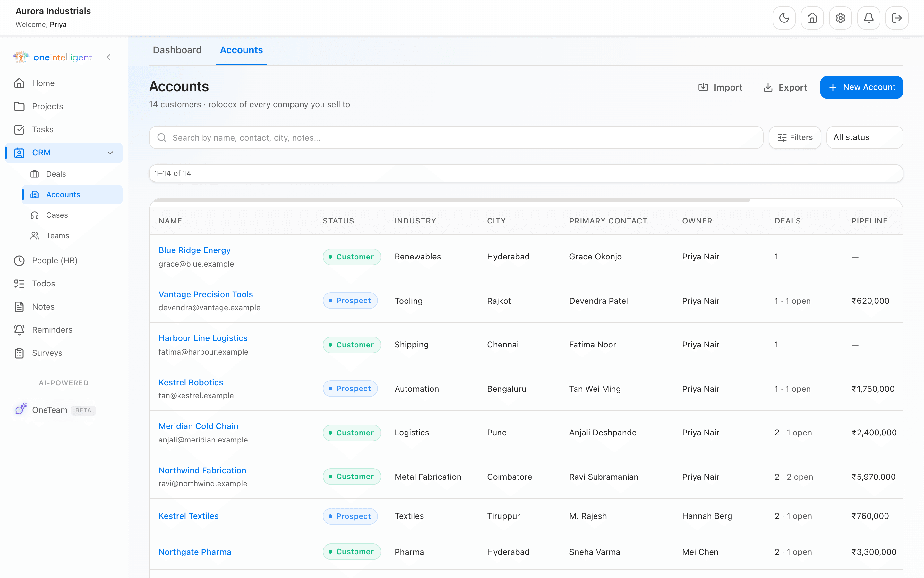Open notifications bell icon
The height and width of the screenshot is (578, 924).
[868, 18]
